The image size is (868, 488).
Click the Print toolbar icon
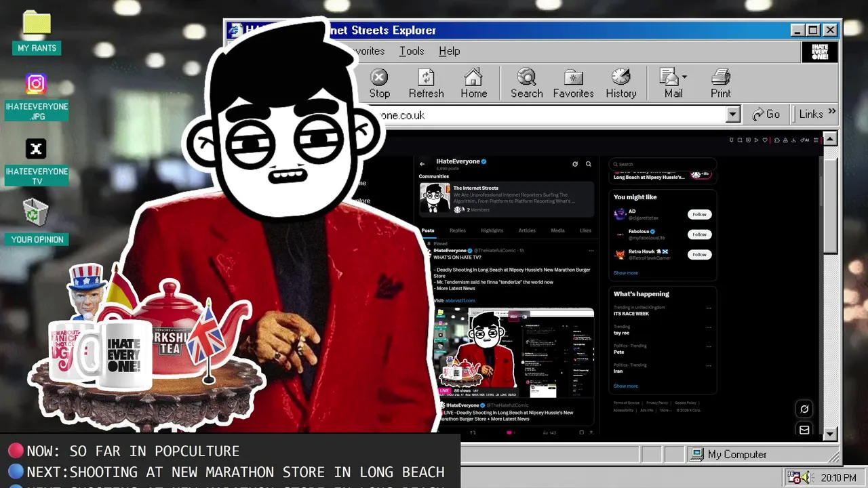click(720, 84)
